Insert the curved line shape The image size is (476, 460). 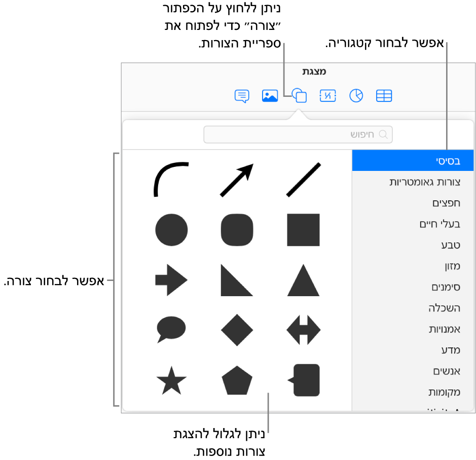(171, 180)
